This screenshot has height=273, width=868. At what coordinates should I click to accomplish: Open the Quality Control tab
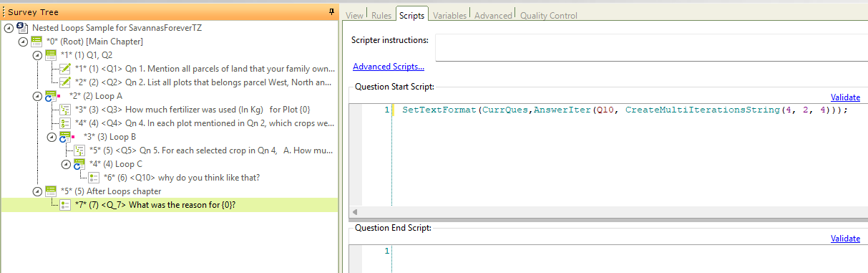548,15
